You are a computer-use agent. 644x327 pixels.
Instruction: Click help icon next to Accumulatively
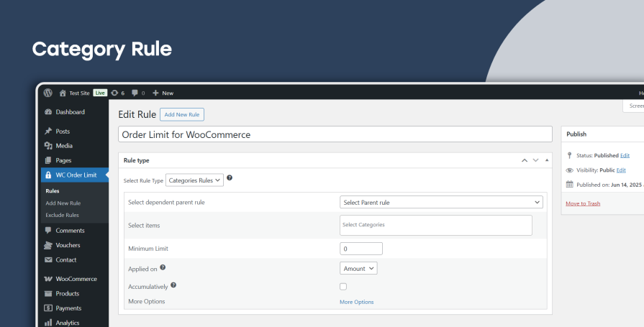[x=173, y=285]
